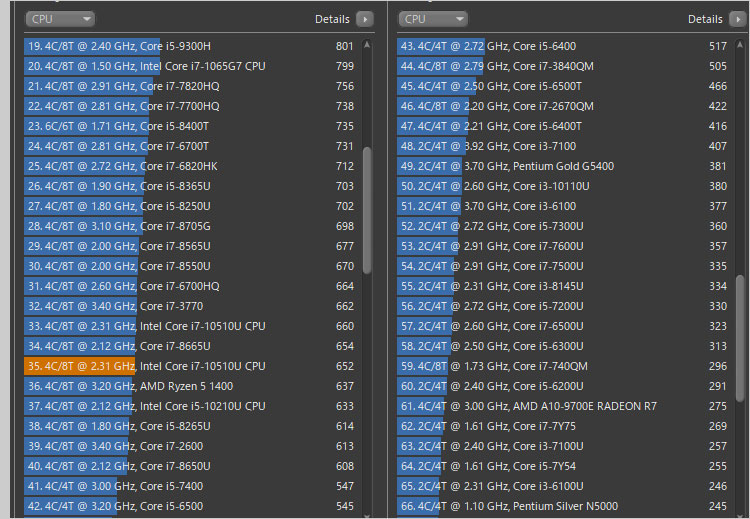
Task: Open the left panel CPU dropdown
Action: point(60,19)
